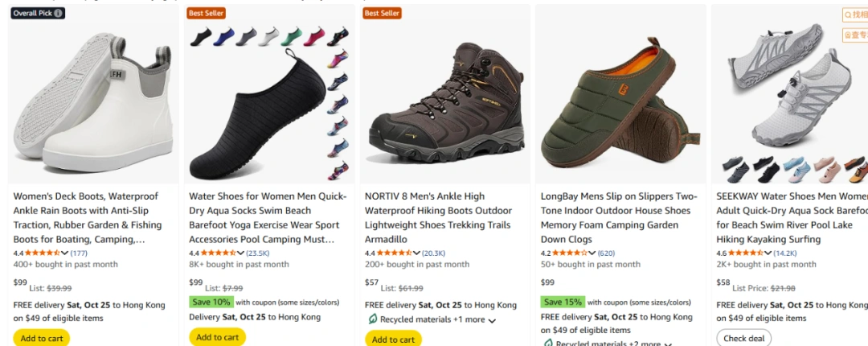Click the white deck boot product image
The image size is (868, 346).
click(x=92, y=97)
